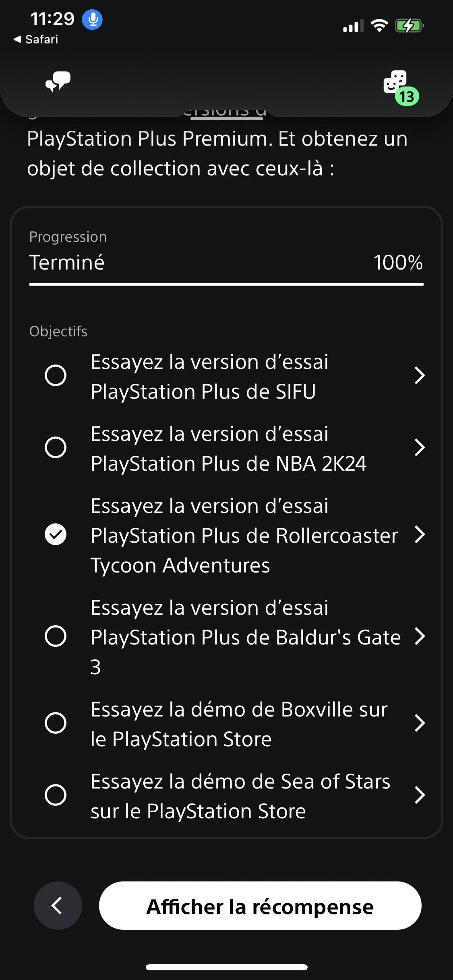Expand the Baldur's Gate 3 objective chevron

420,636
